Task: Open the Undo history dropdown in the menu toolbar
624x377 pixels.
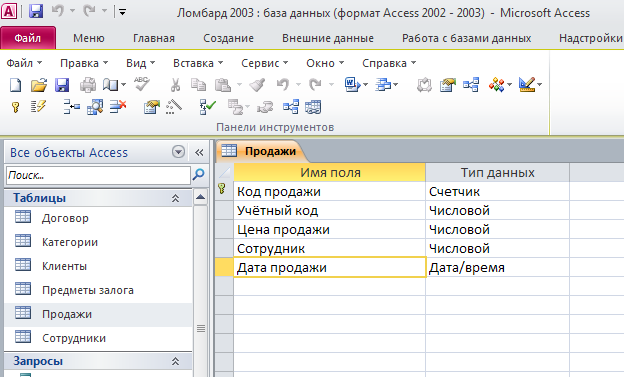Action: 298,85
